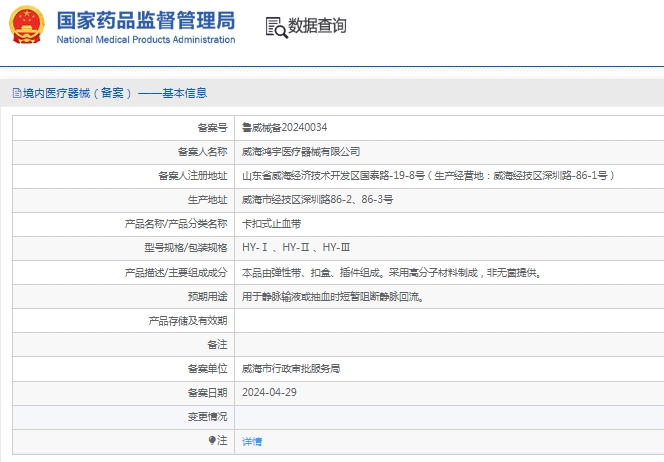
Task: Click the 产品存储及有效期 label
Action: coord(188,321)
